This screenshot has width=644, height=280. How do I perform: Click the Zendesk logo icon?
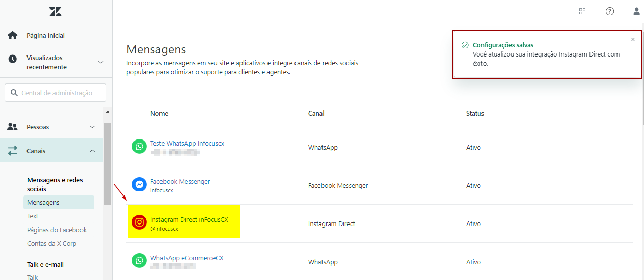56,11
